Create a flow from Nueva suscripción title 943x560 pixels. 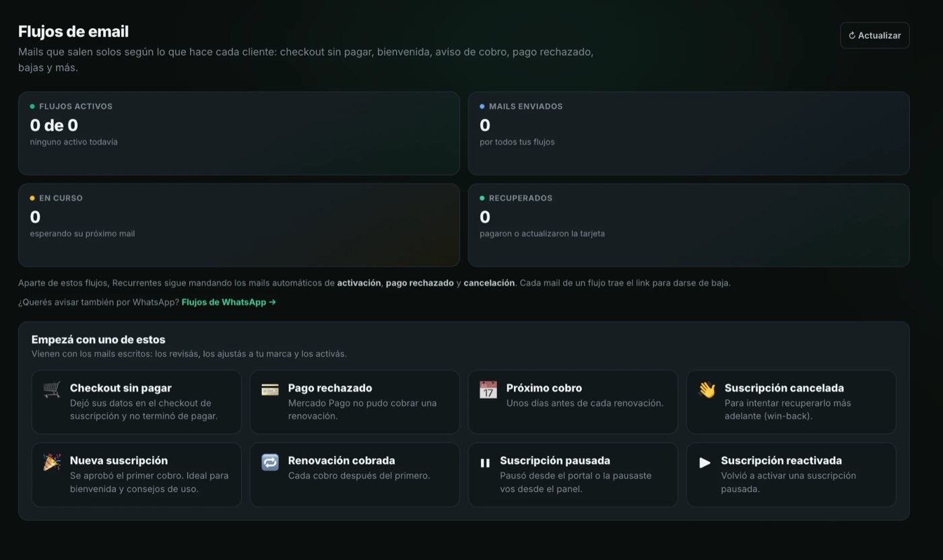click(119, 460)
